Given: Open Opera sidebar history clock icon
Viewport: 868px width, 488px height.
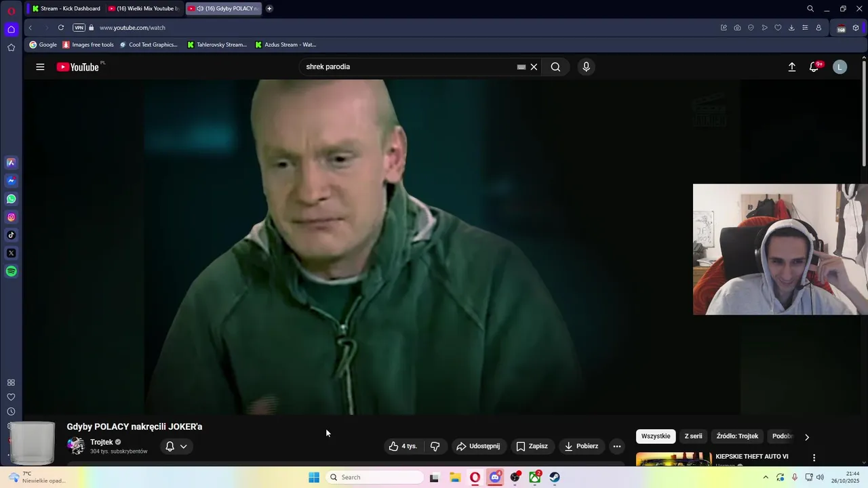Looking at the screenshot, I should [11, 411].
